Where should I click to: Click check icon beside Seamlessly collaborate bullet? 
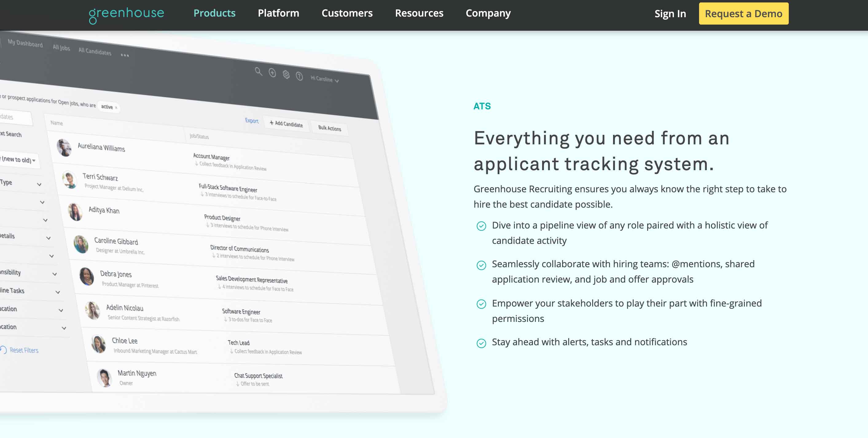[x=482, y=265]
